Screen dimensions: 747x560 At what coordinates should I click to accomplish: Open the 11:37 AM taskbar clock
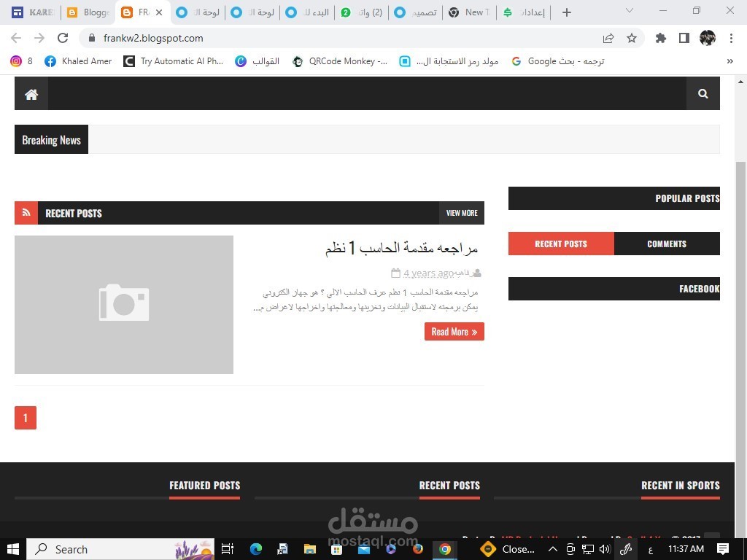point(686,549)
